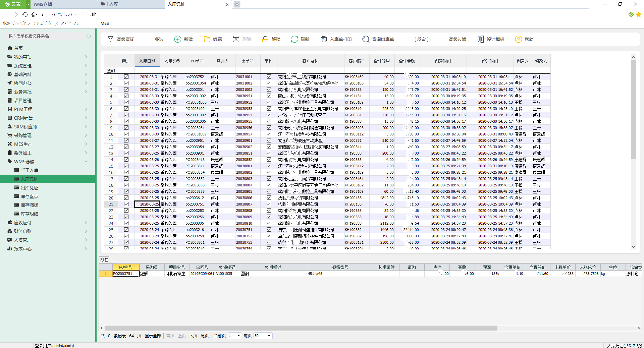Open the 每页 page size dropdown

[x=269, y=336]
